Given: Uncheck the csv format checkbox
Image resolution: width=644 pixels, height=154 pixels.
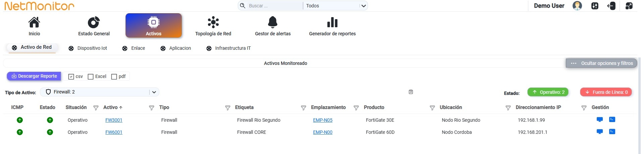Looking at the screenshot, I should coord(71,77).
